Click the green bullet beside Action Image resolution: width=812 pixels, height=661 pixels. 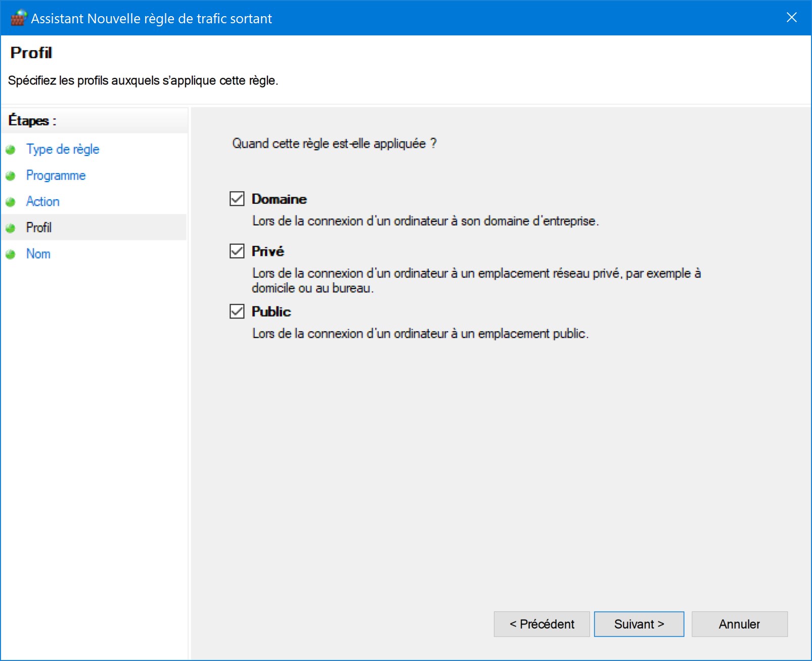pyautogui.click(x=11, y=202)
